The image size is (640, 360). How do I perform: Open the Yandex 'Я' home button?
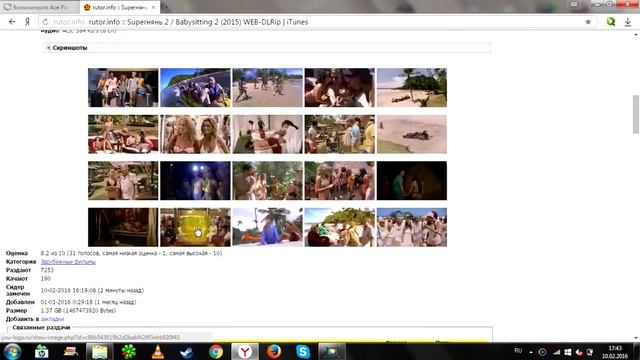point(27,22)
